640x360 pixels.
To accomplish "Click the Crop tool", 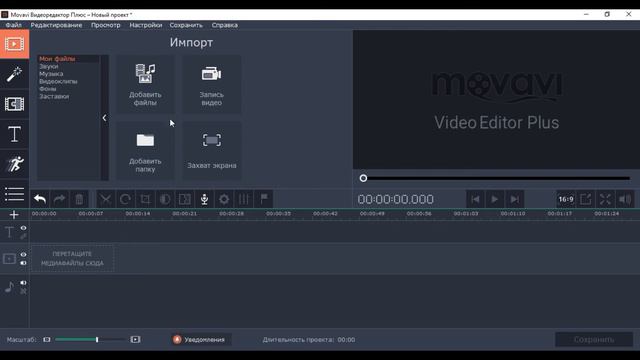I will point(145,199).
